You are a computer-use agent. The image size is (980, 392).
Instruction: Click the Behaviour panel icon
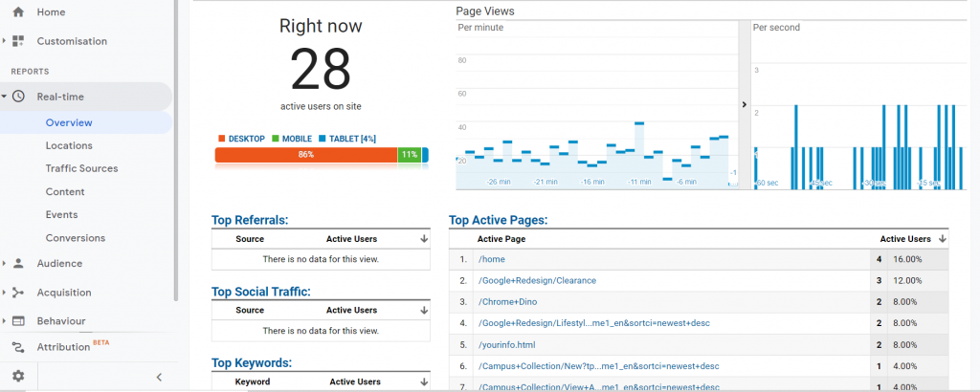pyautogui.click(x=18, y=321)
